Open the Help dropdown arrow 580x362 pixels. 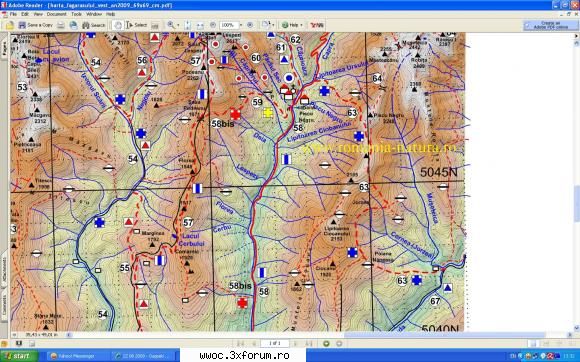pyautogui.click(x=301, y=25)
